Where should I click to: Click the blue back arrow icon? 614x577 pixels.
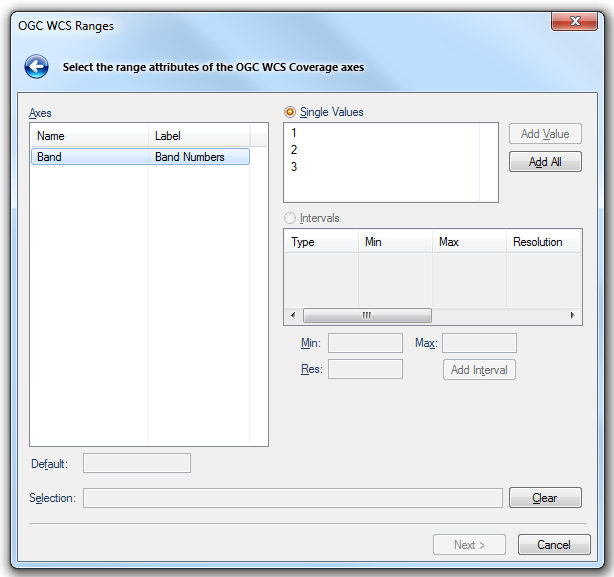pos(36,67)
